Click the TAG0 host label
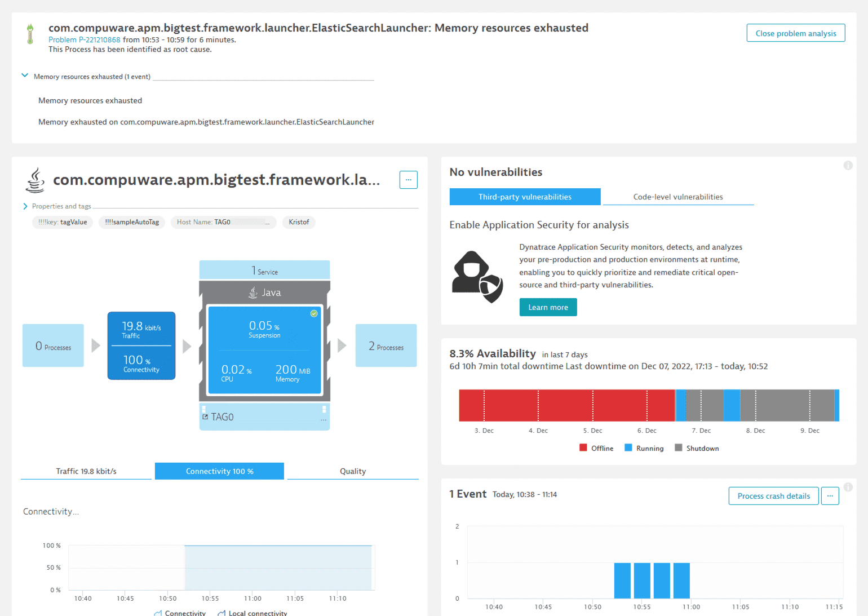The height and width of the screenshot is (616, 868). 222,417
